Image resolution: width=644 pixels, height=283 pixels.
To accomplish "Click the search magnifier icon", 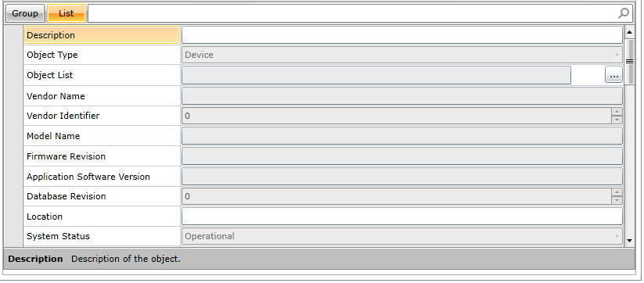I will pyautogui.click(x=624, y=13).
